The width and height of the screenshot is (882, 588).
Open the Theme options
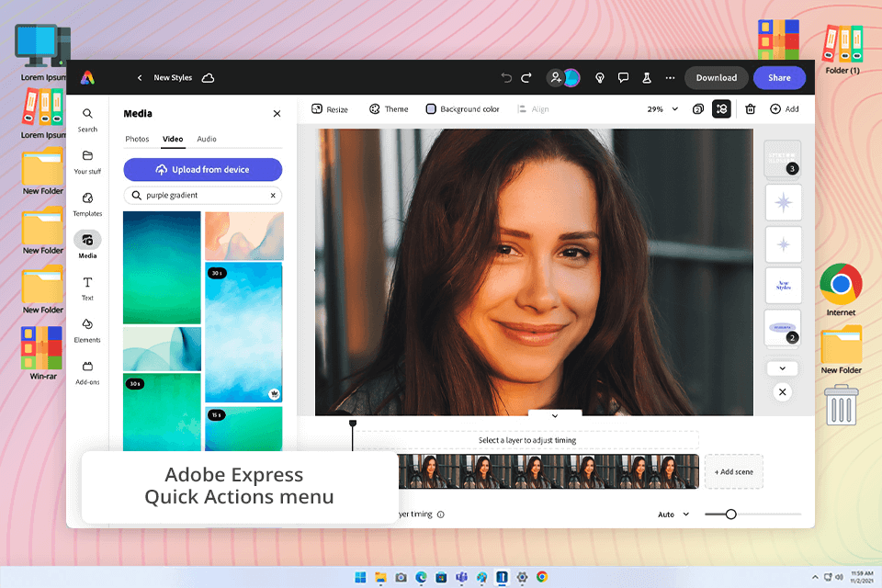(x=389, y=109)
